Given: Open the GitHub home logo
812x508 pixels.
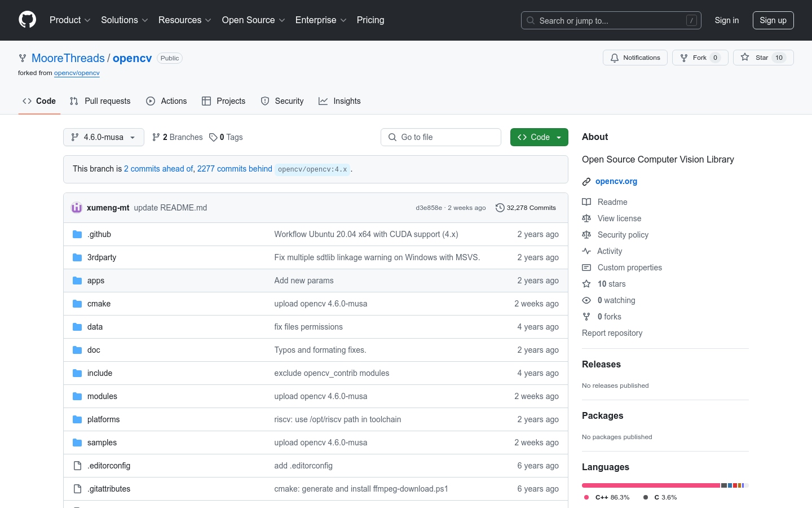Looking at the screenshot, I should coord(27,20).
